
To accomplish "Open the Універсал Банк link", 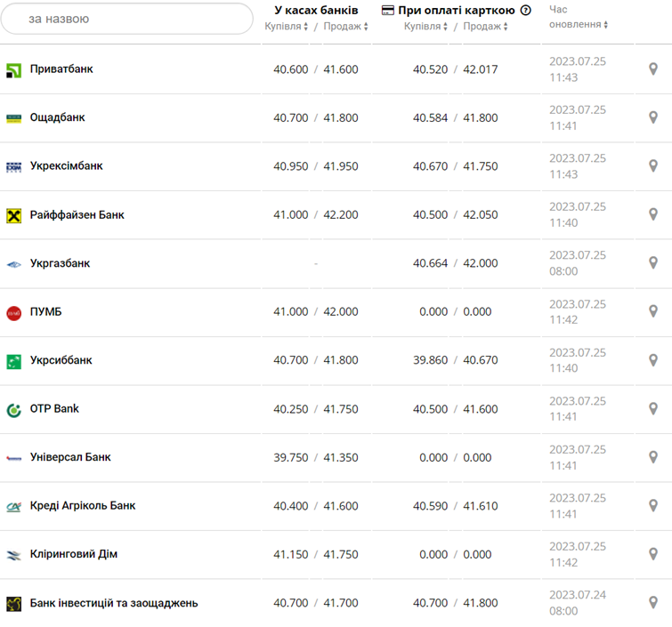I will point(70,457).
